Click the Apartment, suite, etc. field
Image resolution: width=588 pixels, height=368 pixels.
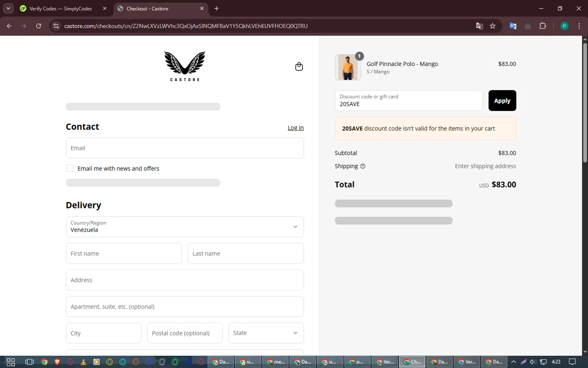click(x=185, y=307)
